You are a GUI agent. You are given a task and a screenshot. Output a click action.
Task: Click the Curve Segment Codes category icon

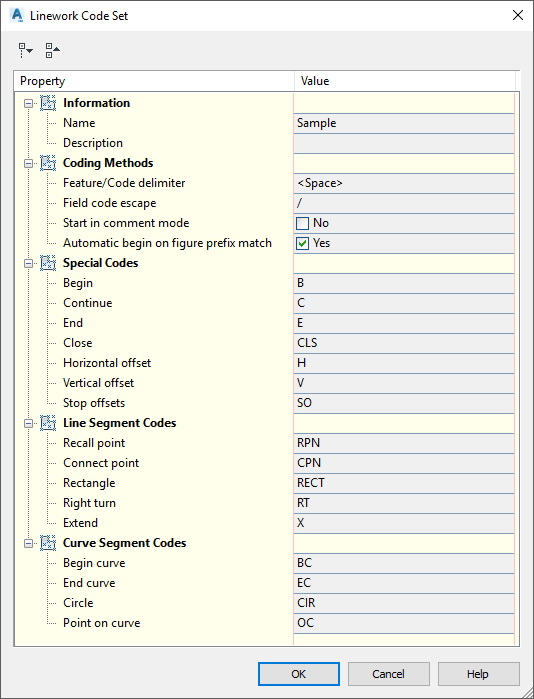pos(48,543)
